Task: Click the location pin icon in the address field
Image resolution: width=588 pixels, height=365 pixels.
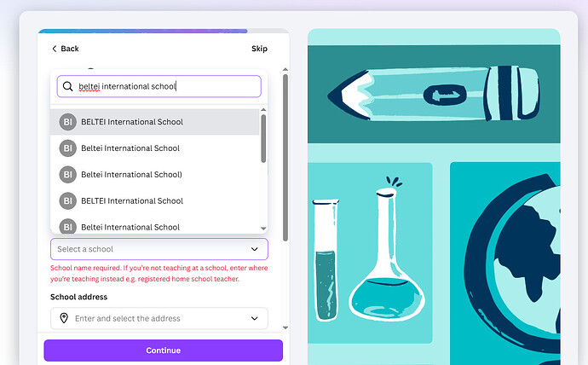Action: (64, 318)
